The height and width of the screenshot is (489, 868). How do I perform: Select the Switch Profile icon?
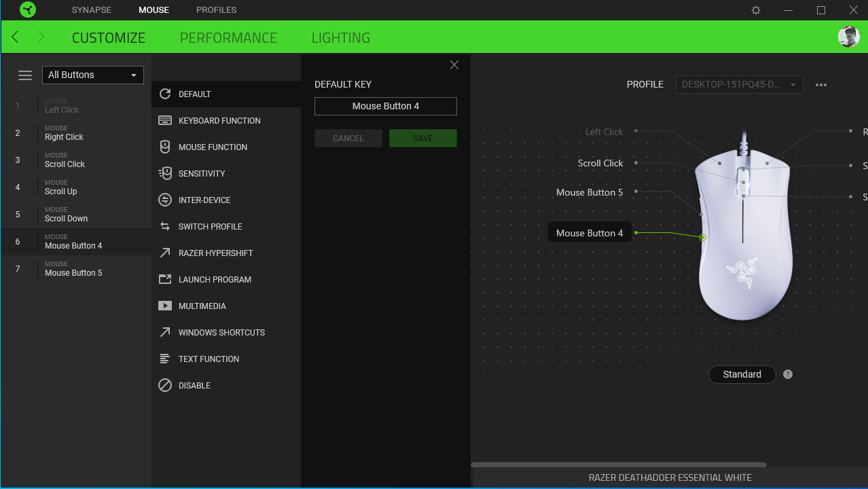tap(164, 226)
